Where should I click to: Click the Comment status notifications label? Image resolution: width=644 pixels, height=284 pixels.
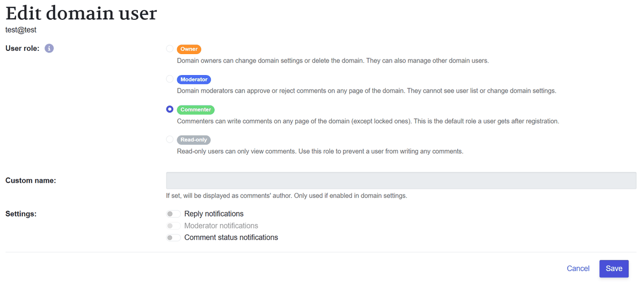point(231,237)
